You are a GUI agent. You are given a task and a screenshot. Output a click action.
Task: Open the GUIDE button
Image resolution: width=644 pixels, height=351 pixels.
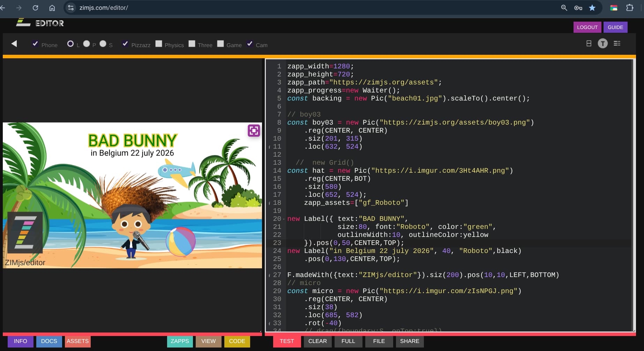pyautogui.click(x=615, y=27)
